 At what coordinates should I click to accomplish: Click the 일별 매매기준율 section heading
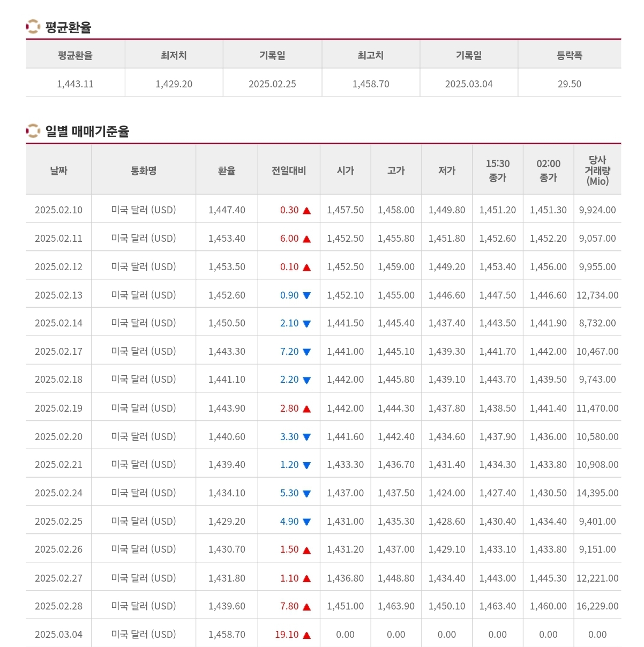click(x=87, y=131)
